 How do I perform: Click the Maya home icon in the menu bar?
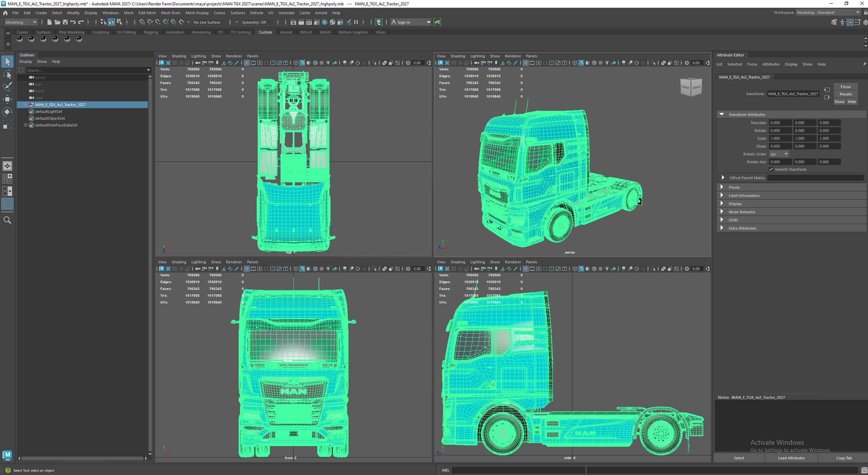(x=5, y=13)
